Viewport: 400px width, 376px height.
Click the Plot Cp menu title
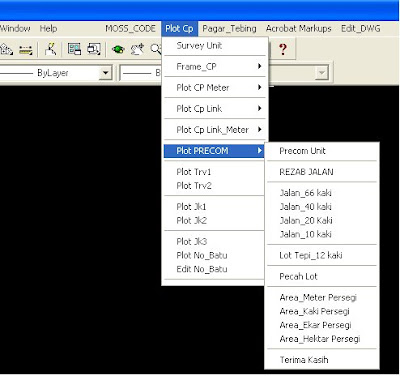coord(179,29)
